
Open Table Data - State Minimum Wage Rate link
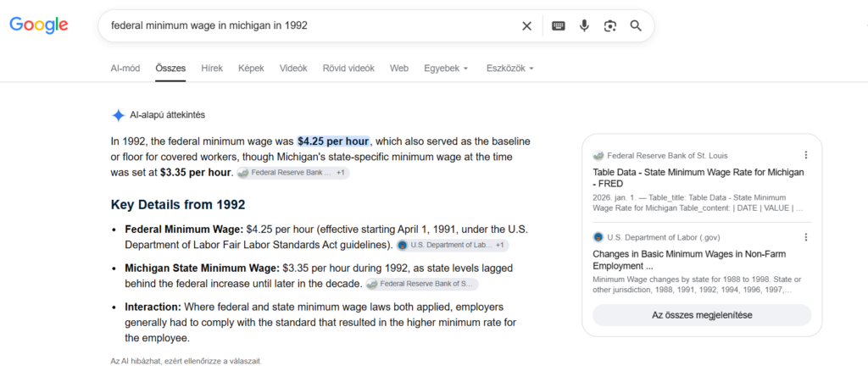click(x=698, y=178)
